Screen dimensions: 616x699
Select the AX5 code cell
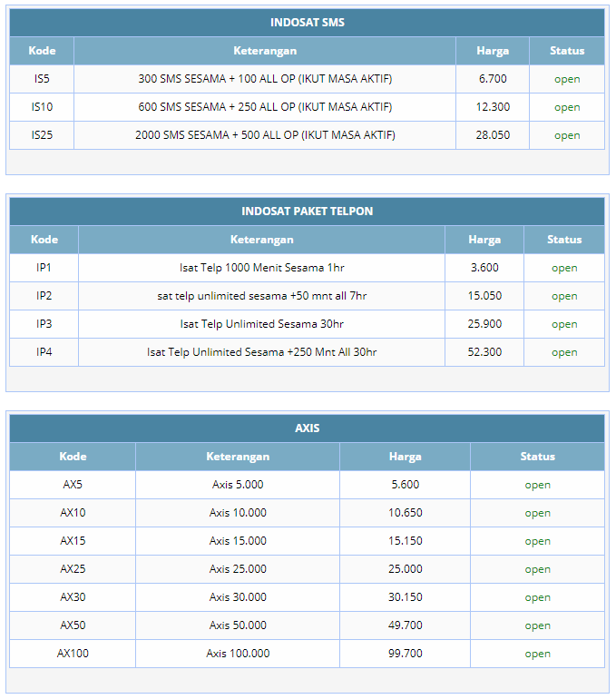[x=73, y=485]
